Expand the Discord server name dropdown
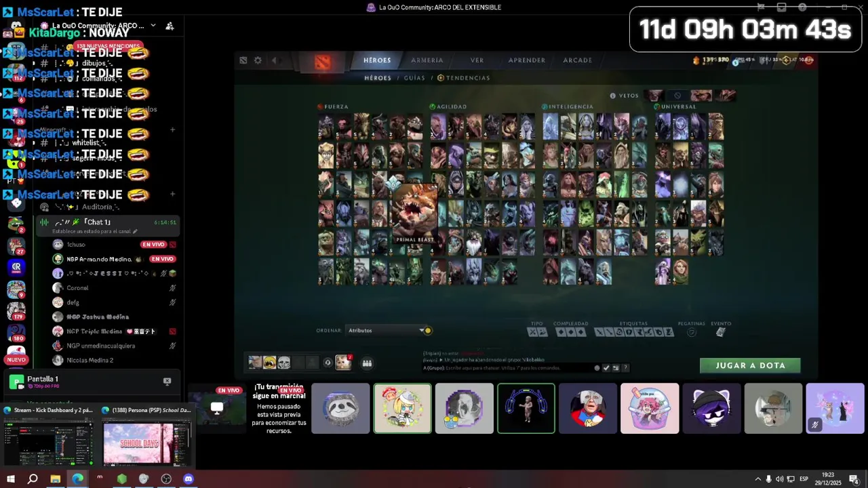 [153, 26]
